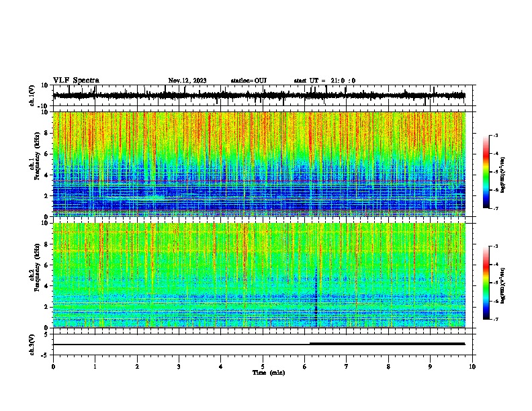The height and width of the screenshot is (411, 532).
Task: Click time axis tick label "6"
Action: point(305,367)
